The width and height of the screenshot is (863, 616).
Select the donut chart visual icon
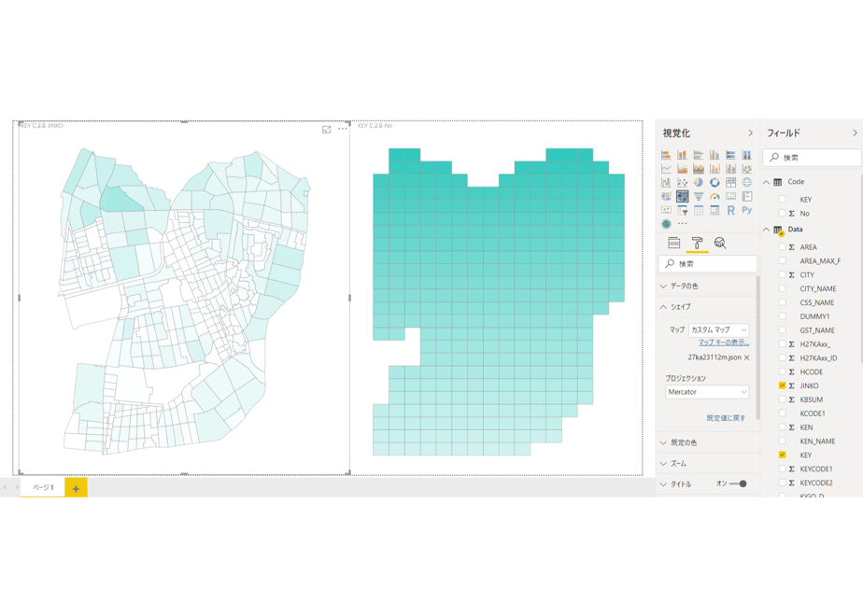714,182
